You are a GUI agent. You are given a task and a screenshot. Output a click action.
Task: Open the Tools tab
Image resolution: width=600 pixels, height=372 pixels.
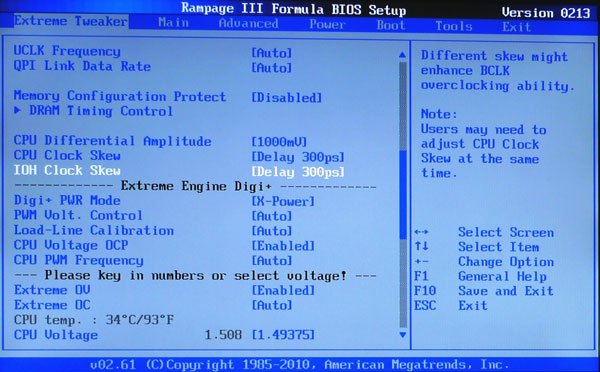pyautogui.click(x=454, y=26)
